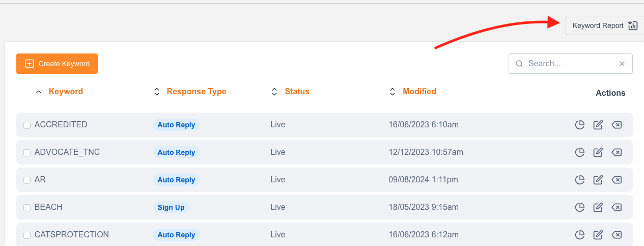Delete the ACCREDITED keyword
Image resolution: width=644 pixels, height=246 pixels.
click(616, 125)
